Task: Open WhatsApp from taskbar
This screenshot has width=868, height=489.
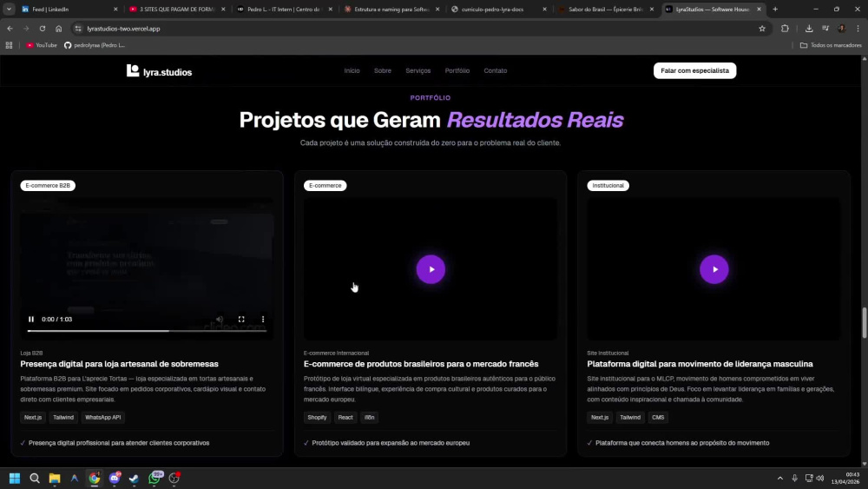Action: pos(155,478)
